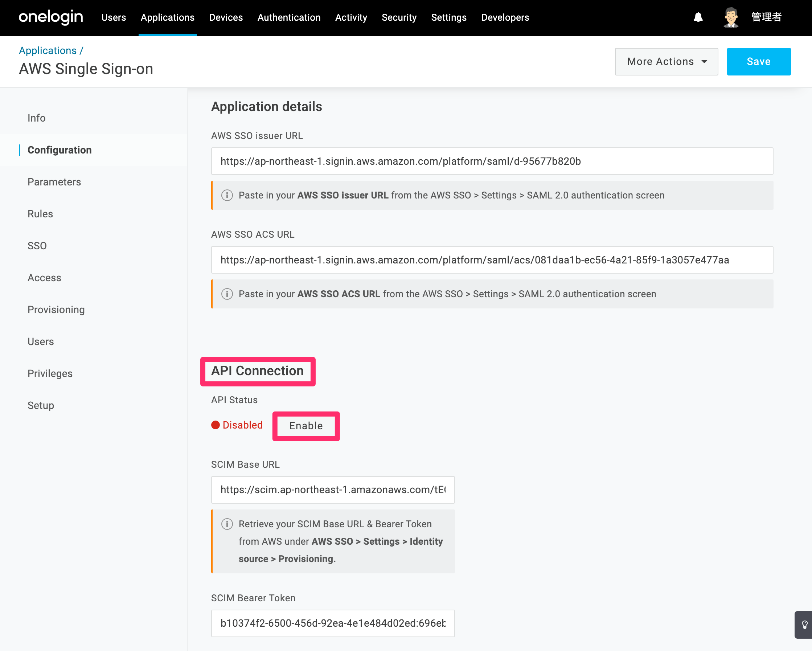The height and width of the screenshot is (651, 812).
Task: Switch to the Provisioning sidebar tab
Action: [x=56, y=310]
